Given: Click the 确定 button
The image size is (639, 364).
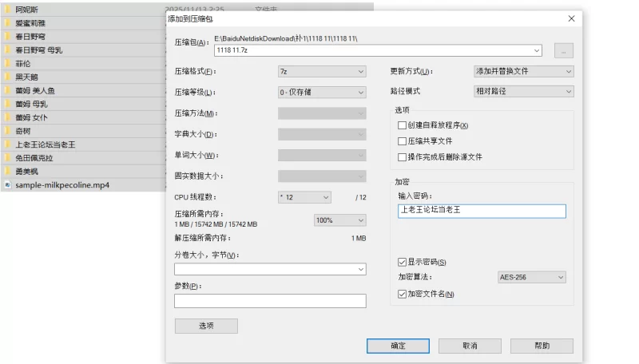Looking at the screenshot, I should pos(398,346).
